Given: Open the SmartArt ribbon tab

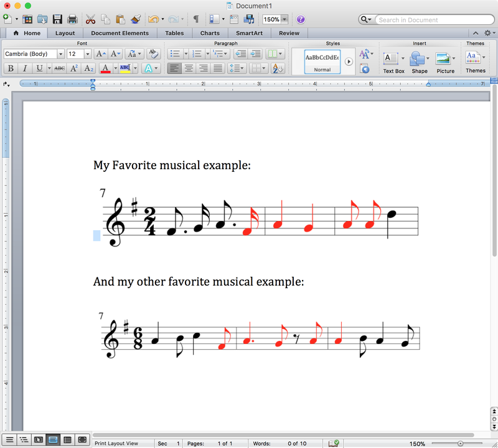Looking at the screenshot, I should point(248,33).
